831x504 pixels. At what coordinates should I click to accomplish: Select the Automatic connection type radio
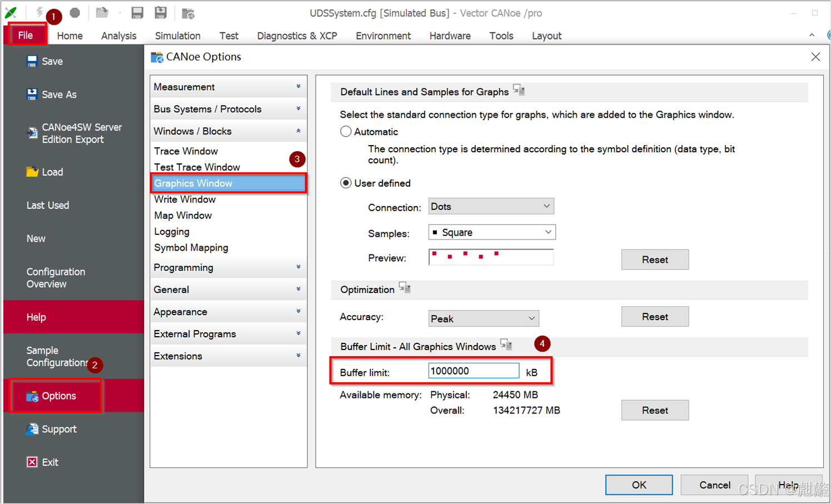click(346, 132)
